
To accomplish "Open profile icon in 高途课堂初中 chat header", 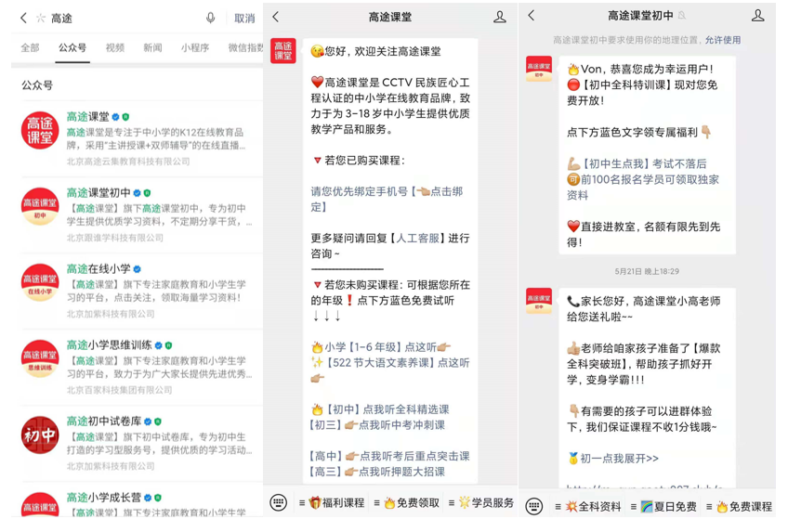I will (x=757, y=16).
